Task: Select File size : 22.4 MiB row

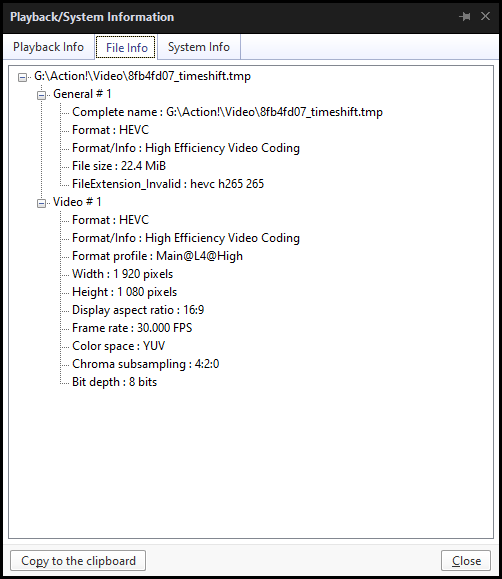Action: coord(119,166)
